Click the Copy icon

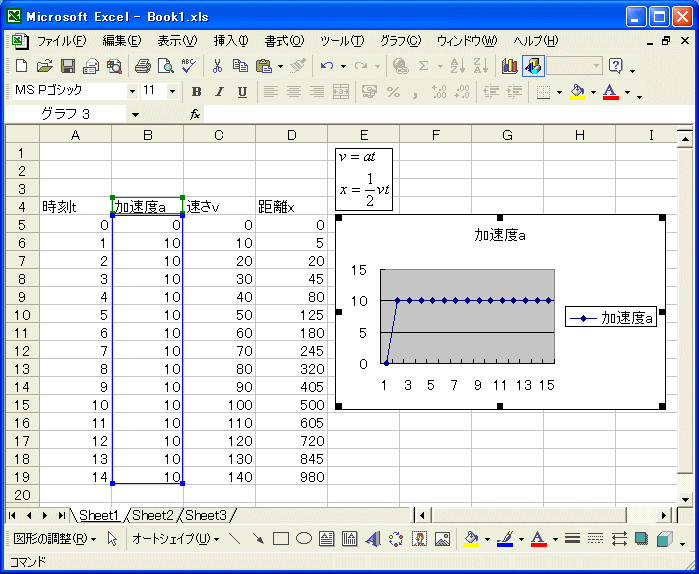[x=241, y=66]
